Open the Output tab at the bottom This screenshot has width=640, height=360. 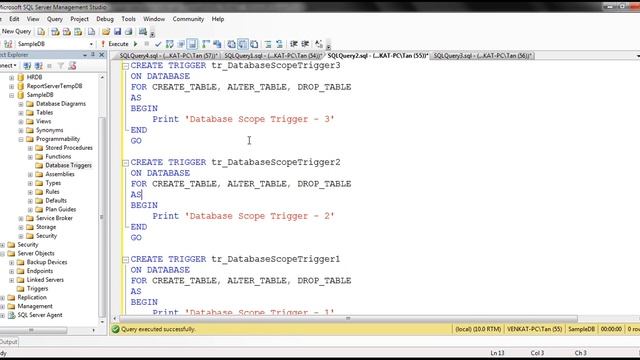tap(9, 342)
